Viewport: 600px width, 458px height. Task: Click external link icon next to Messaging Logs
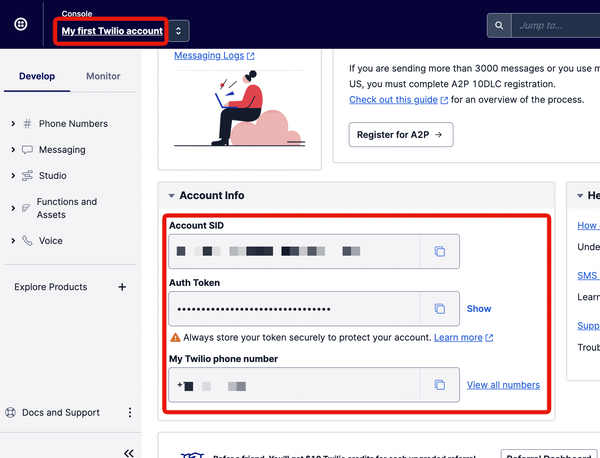(x=251, y=56)
